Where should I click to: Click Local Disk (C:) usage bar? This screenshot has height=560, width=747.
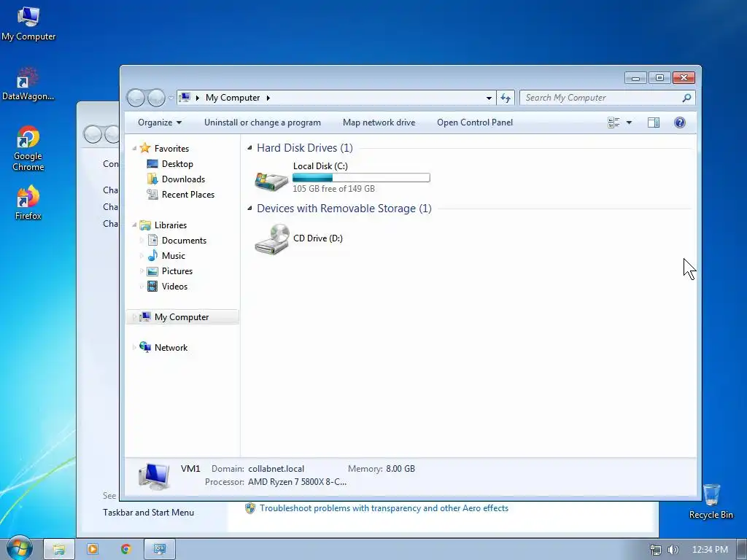361,178
